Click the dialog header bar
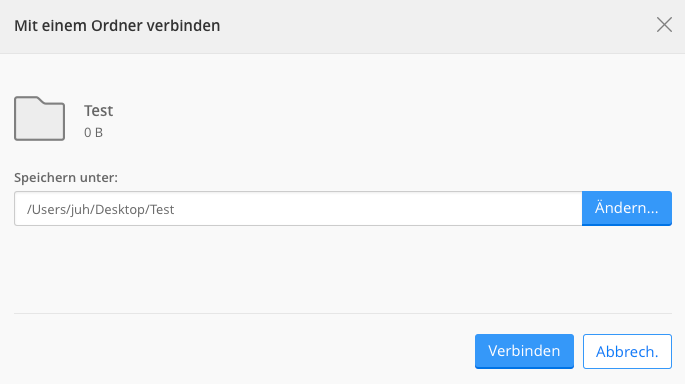The width and height of the screenshot is (685, 384). tap(342, 27)
